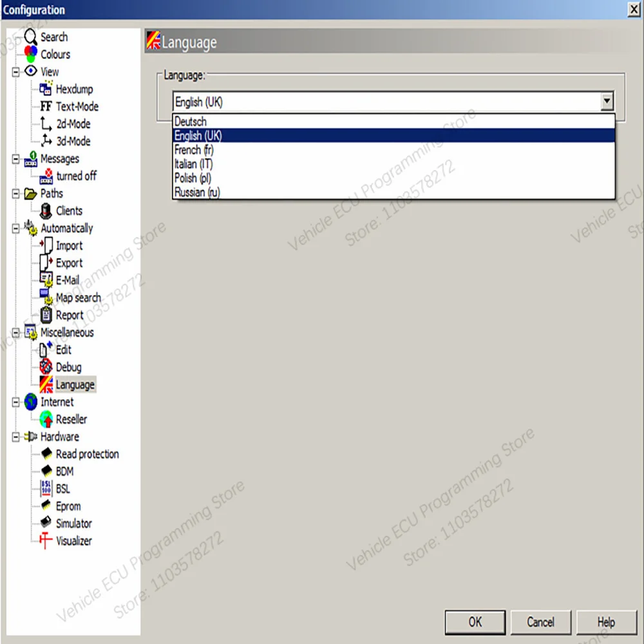The image size is (644, 644).
Task: Click the Search magnifier icon in tree
Action: 30,37
